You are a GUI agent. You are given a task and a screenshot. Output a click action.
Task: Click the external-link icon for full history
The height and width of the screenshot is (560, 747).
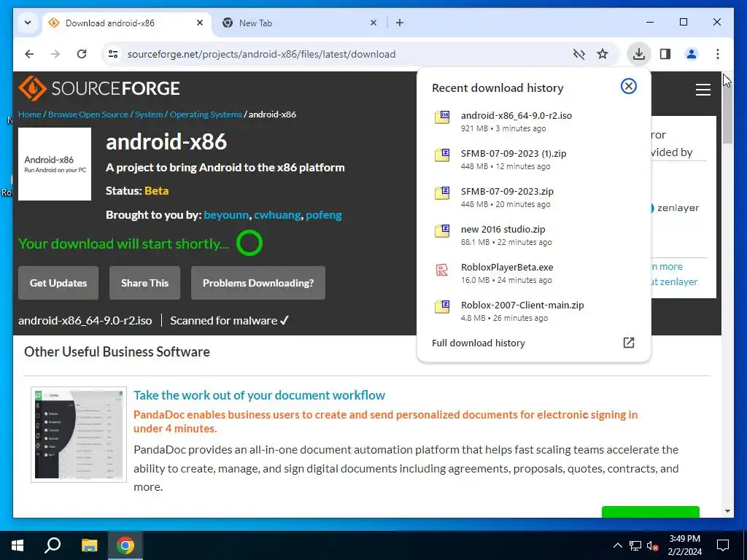click(628, 343)
